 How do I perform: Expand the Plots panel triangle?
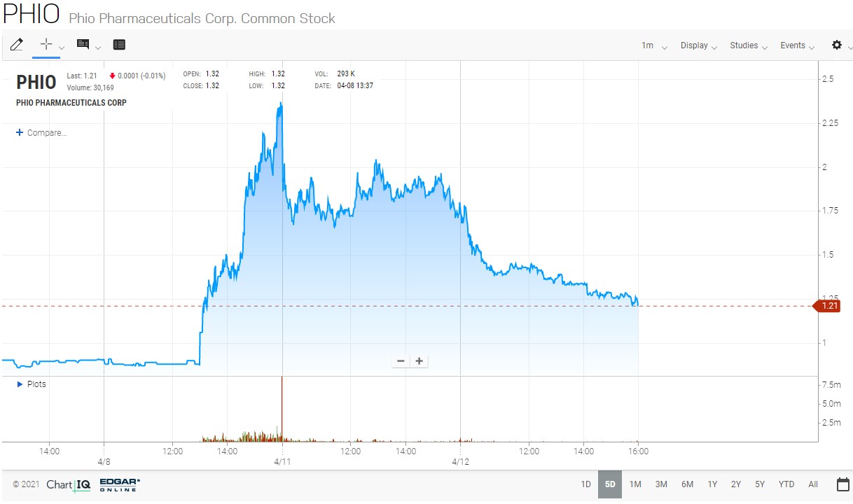(x=20, y=384)
